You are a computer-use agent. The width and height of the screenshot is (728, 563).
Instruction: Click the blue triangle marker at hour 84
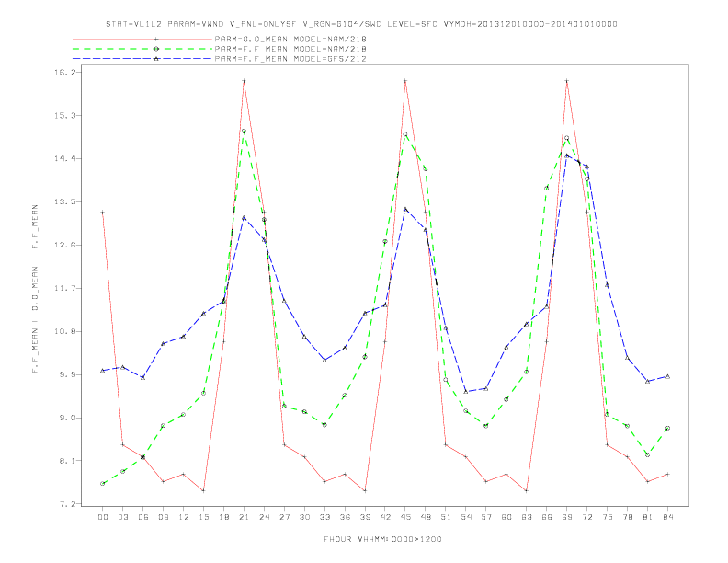[667, 377]
